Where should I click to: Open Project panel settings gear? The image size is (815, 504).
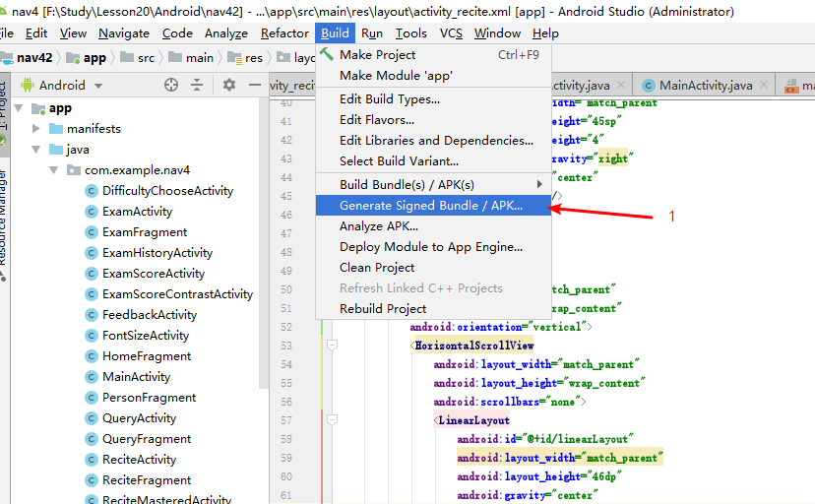point(229,85)
